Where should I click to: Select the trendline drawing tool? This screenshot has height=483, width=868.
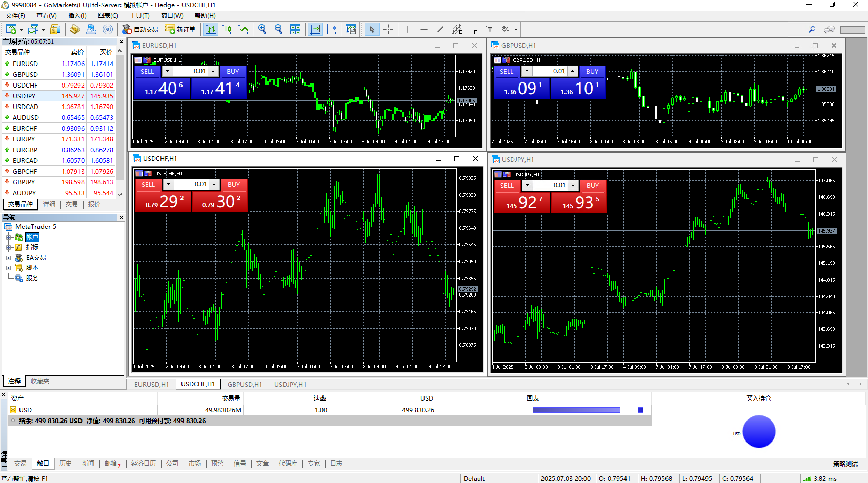[x=440, y=29]
